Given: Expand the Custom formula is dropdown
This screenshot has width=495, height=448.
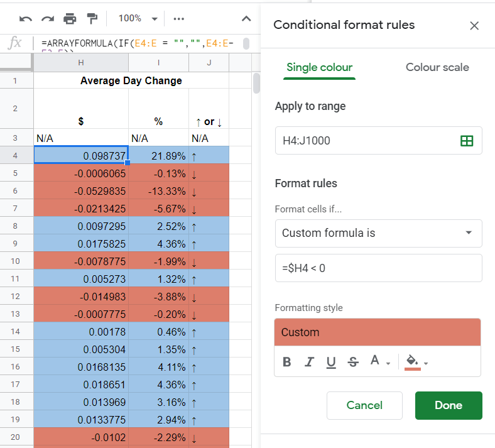Looking at the screenshot, I should 379,233.
